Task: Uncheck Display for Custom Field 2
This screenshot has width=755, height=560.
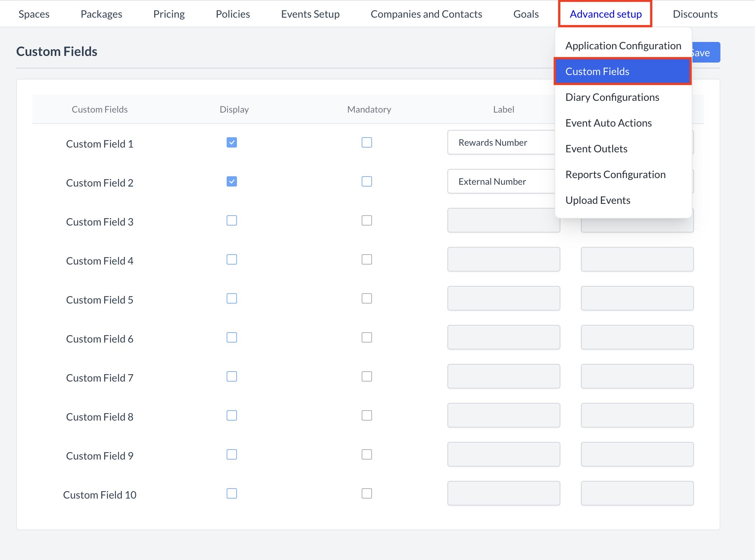Action: (x=231, y=181)
